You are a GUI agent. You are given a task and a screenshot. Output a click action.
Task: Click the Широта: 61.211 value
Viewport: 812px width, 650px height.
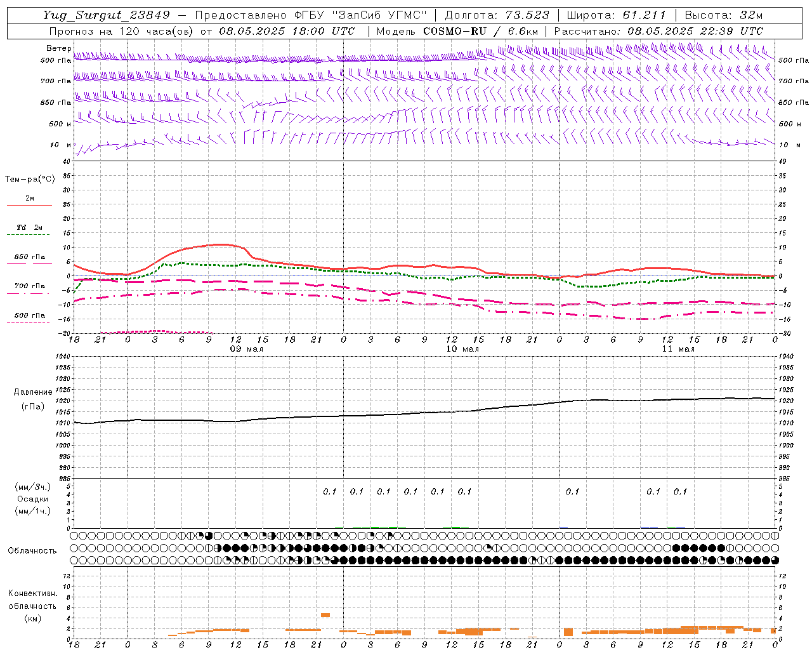click(x=617, y=15)
